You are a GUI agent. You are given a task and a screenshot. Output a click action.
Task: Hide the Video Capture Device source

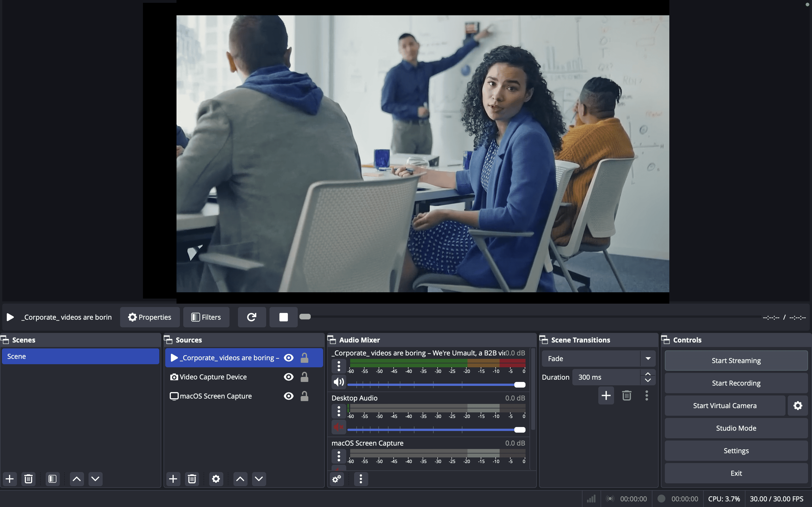coord(288,377)
